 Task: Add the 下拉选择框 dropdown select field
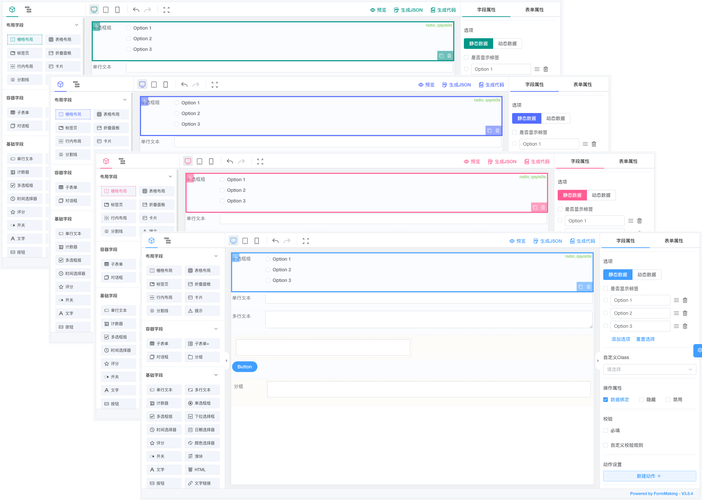202,416
